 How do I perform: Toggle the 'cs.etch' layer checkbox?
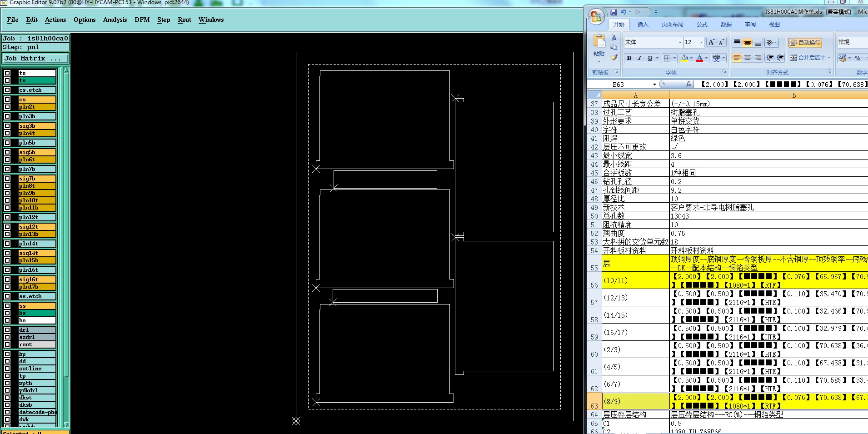coord(7,90)
